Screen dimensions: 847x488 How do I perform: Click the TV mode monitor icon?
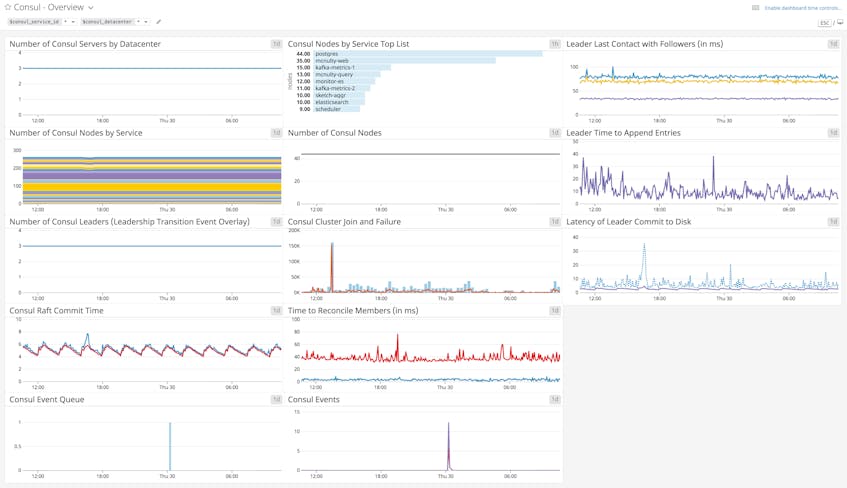pyautogui.click(x=840, y=22)
